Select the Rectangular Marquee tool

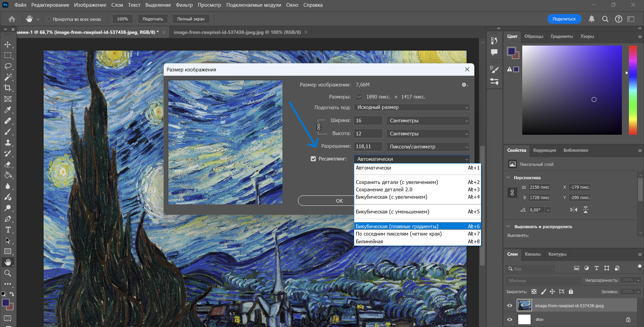[x=8, y=55]
